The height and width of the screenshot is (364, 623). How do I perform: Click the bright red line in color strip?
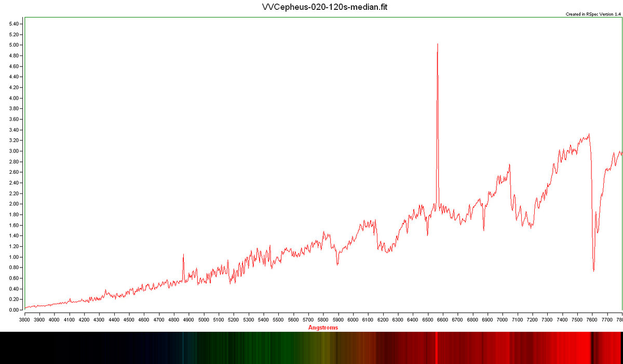coord(437,347)
